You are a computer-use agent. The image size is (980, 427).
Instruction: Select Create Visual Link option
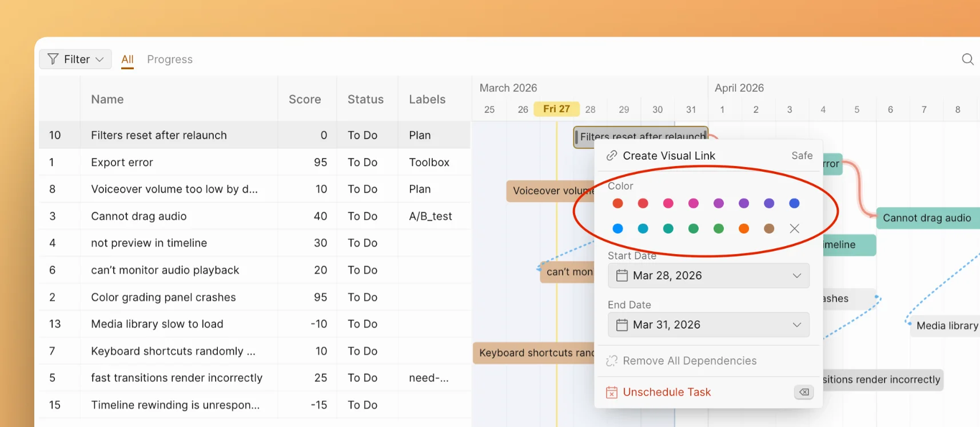[x=668, y=156]
